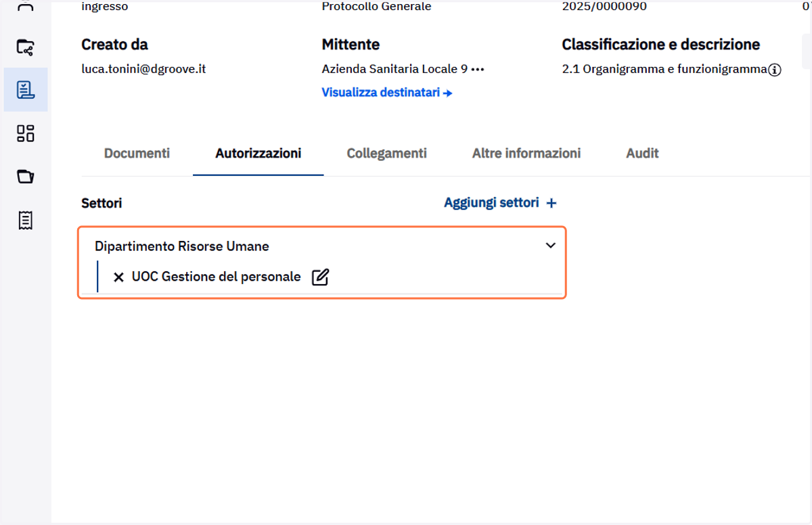The width and height of the screenshot is (812, 525).
Task: Click the Settori heading
Action: (x=101, y=203)
